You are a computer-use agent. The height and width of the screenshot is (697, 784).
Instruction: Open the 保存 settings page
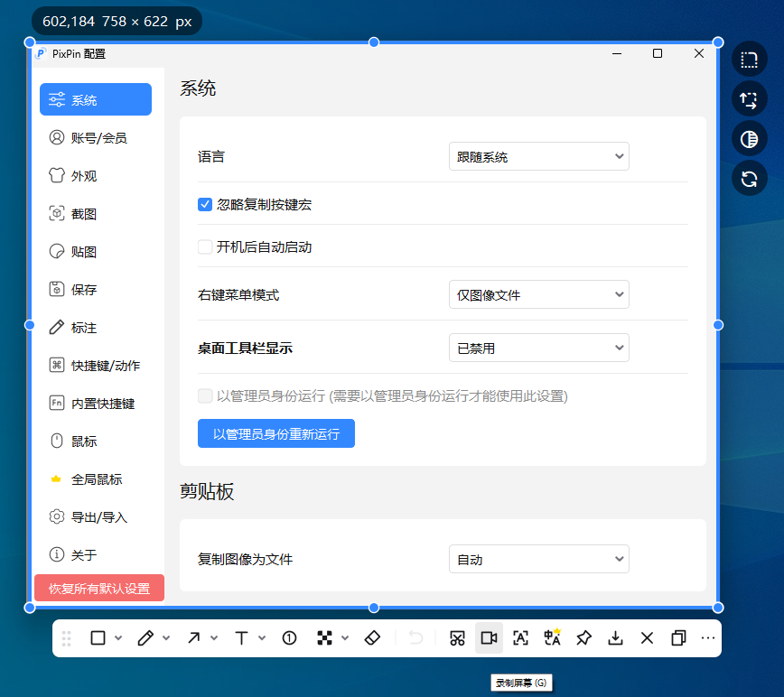coord(96,289)
